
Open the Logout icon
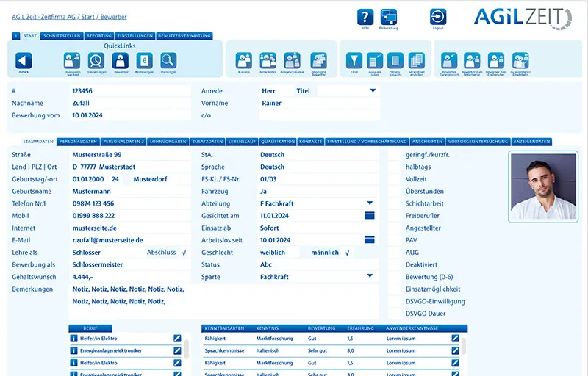point(438,17)
